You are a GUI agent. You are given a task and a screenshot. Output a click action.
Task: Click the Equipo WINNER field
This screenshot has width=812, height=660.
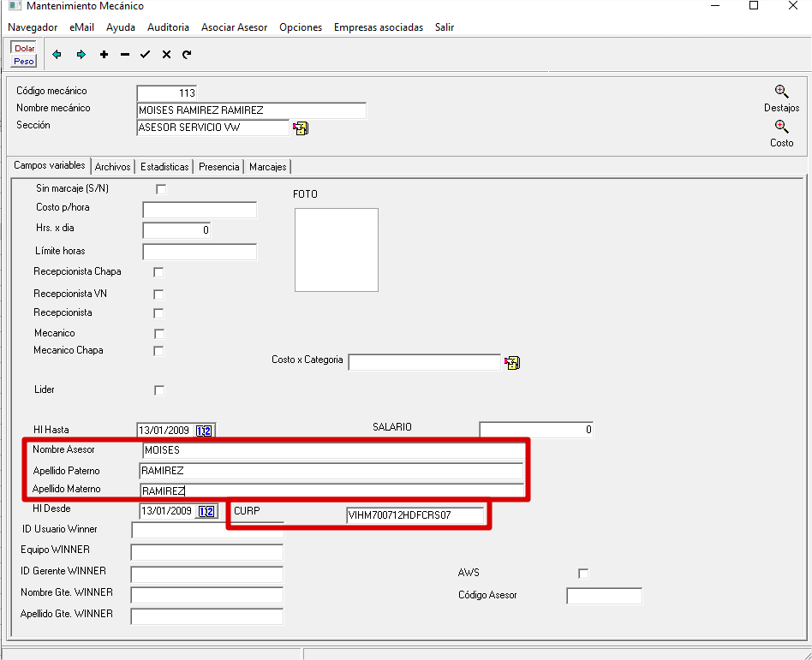pos(206,552)
